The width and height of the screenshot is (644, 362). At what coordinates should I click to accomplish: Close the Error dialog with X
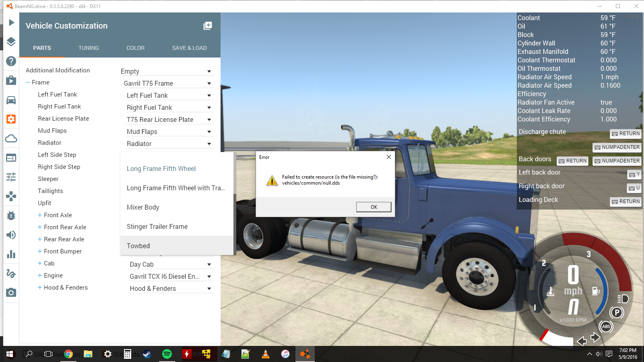tap(389, 157)
